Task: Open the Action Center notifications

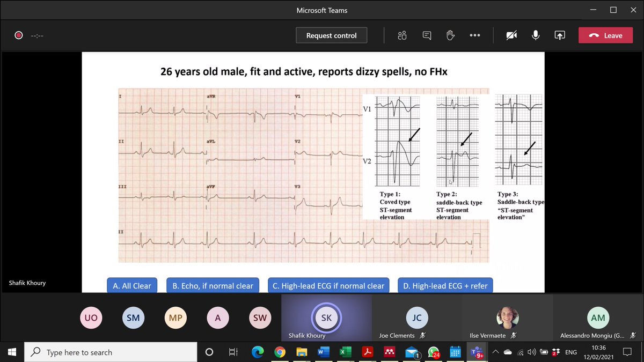Action: pyautogui.click(x=627, y=352)
